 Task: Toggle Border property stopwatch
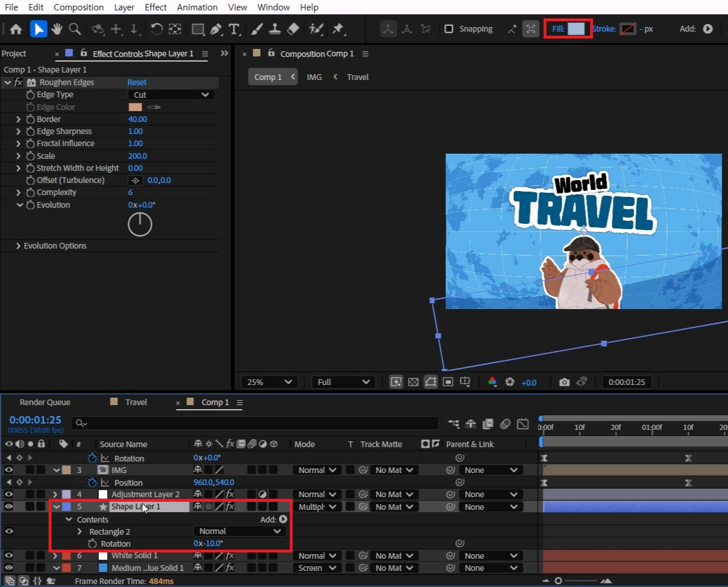coord(31,119)
